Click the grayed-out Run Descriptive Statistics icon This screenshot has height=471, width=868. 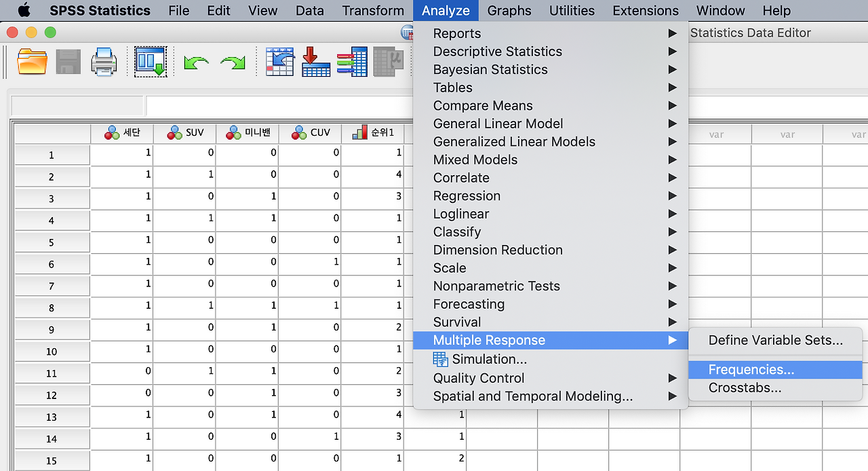coord(389,62)
